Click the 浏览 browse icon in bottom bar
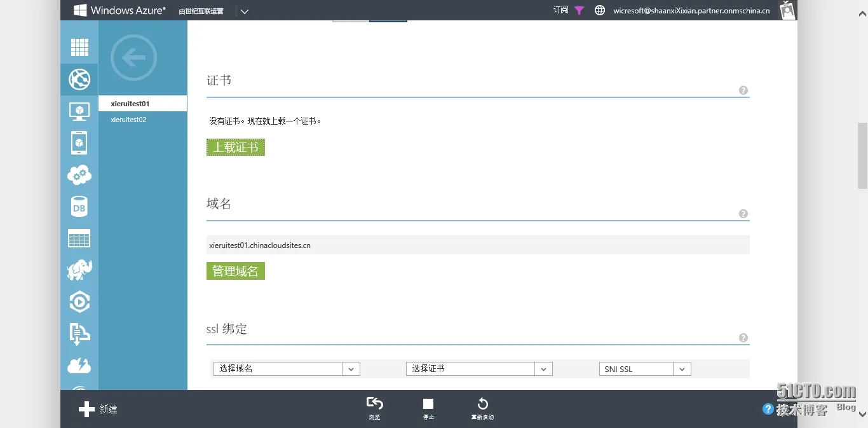The height and width of the screenshot is (428, 868). click(375, 403)
